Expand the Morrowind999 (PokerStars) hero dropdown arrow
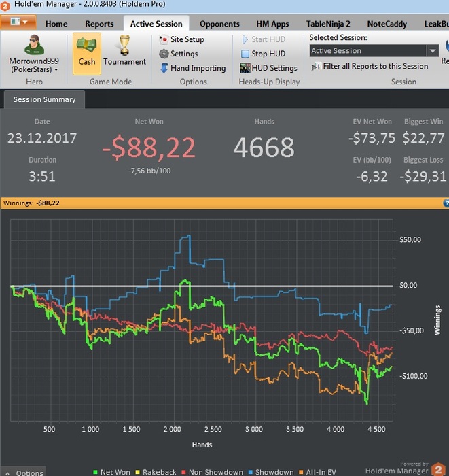Screen dimensions: 449x476 [x=56, y=70]
